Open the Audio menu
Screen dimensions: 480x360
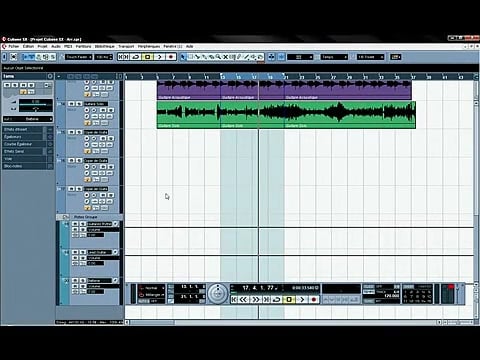[x=56, y=46]
